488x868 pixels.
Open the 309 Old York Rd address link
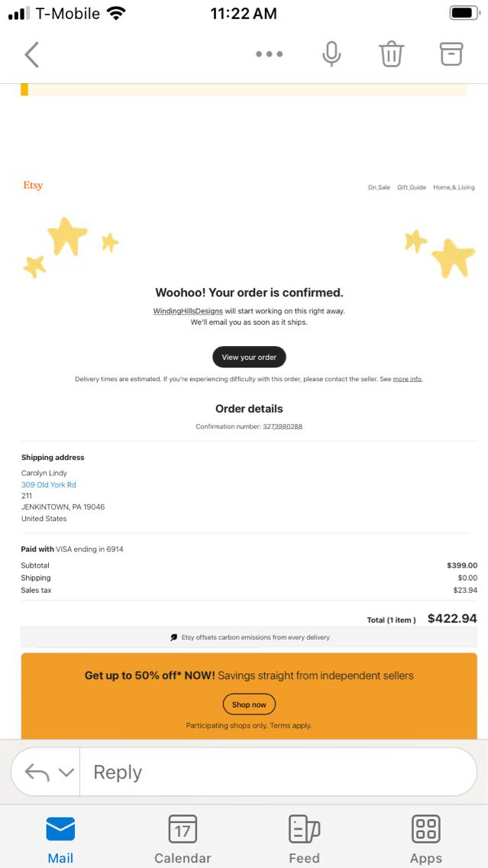[x=49, y=484]
